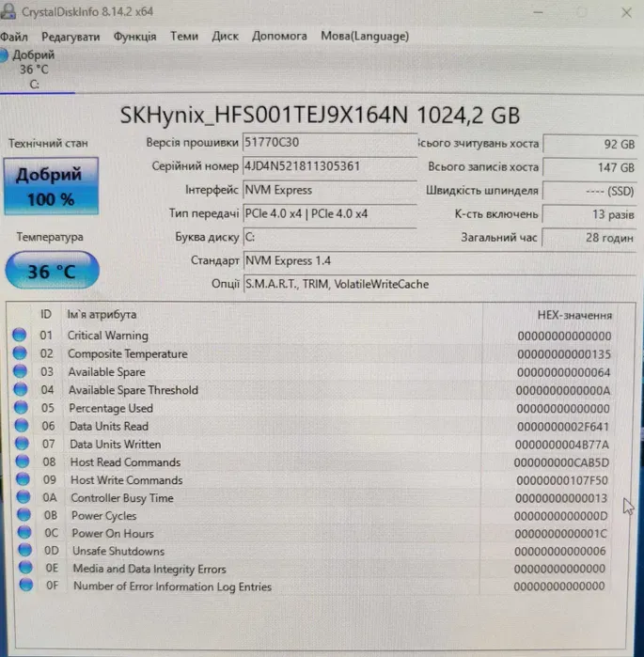Click the status circle for Host Write Commands
The image size is (644, 657).
tap(23, 478)
